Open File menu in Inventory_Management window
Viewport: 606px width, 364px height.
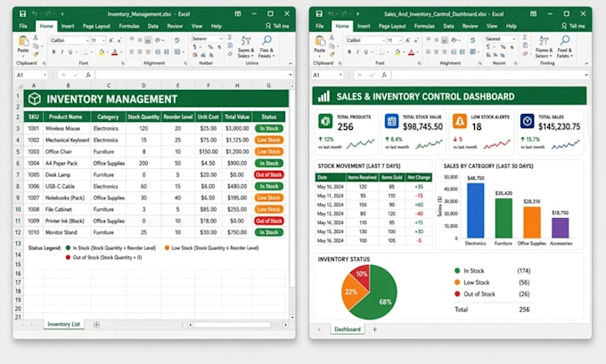tap(23, 26)
